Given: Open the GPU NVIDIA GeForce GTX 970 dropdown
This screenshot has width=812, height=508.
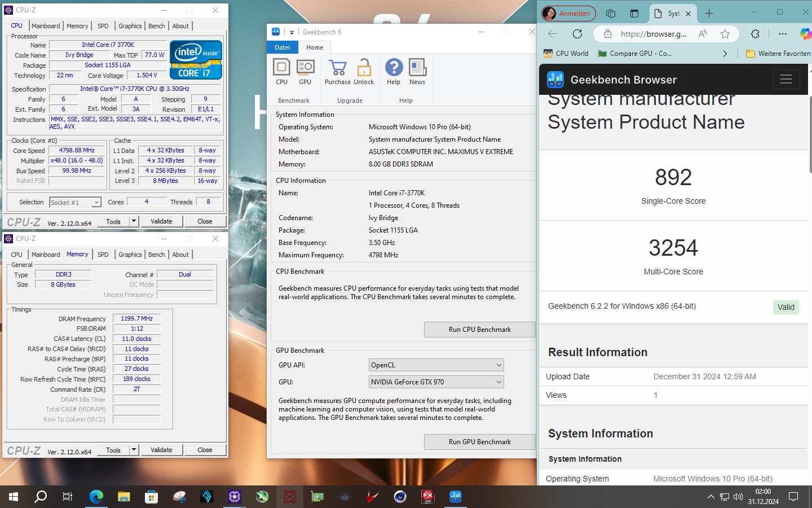Looking at the screenshot, I should click(x=436, y=382).
